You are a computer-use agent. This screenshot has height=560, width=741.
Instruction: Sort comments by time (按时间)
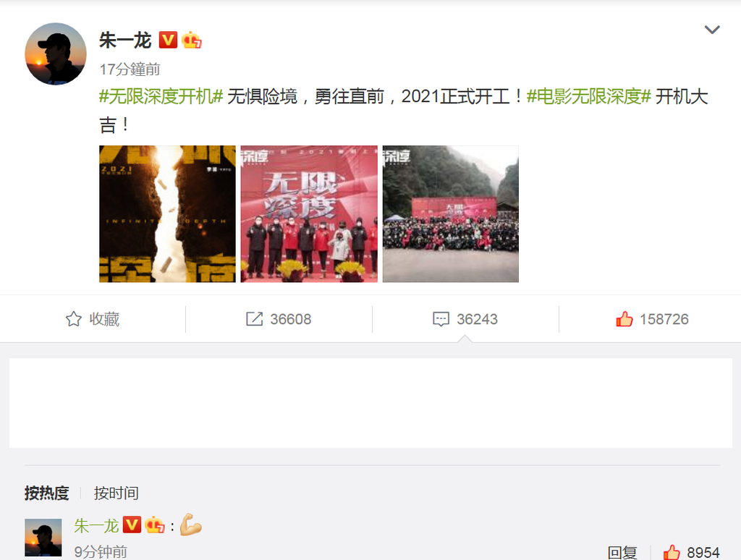[x=117, y=493]
